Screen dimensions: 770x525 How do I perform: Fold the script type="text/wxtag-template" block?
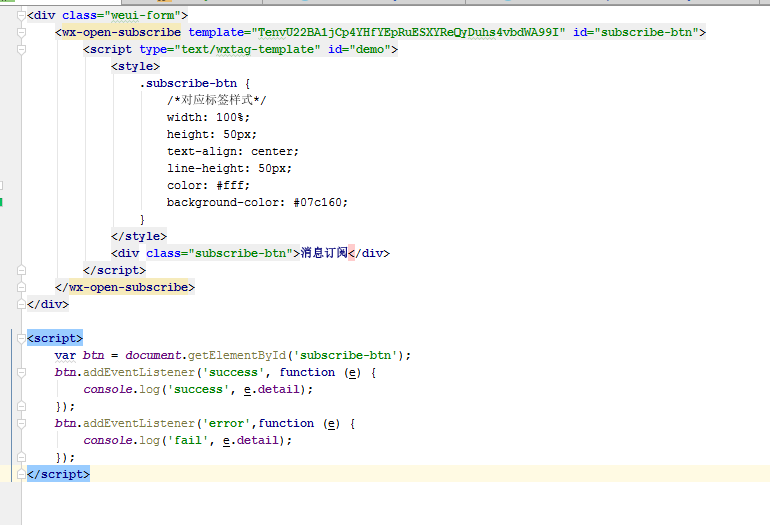click(x=21, y=50)
